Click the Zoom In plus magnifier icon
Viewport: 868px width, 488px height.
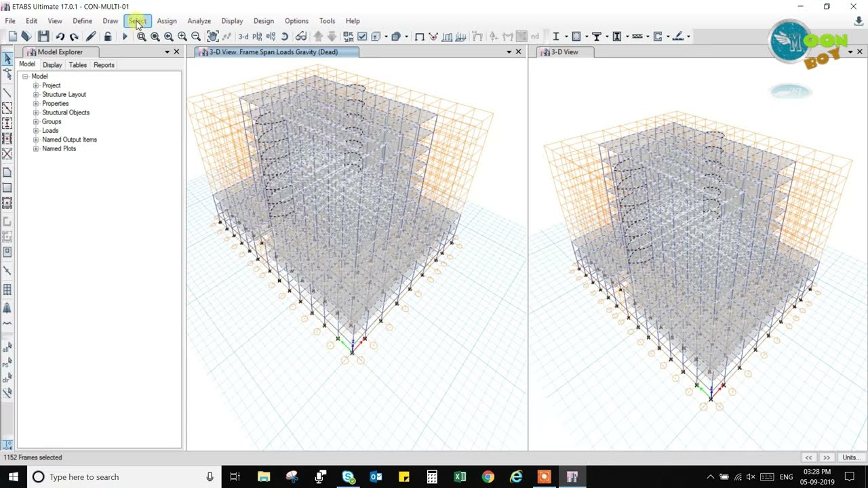coord(182,37)
